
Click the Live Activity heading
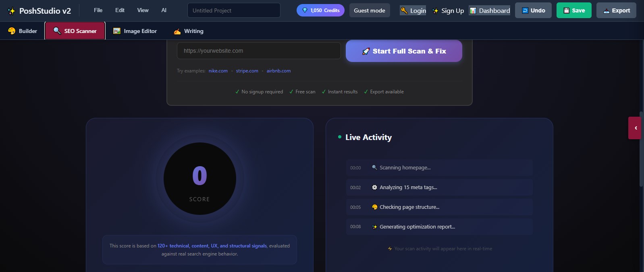click(368, 137)
